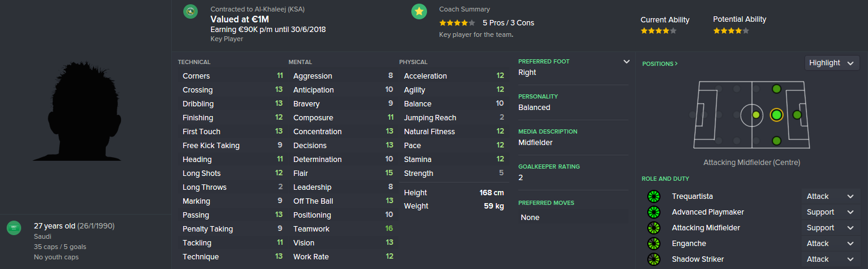
Task: Click the Advanced Playmaker role suitability icon
Action: [x=653, y=212]
